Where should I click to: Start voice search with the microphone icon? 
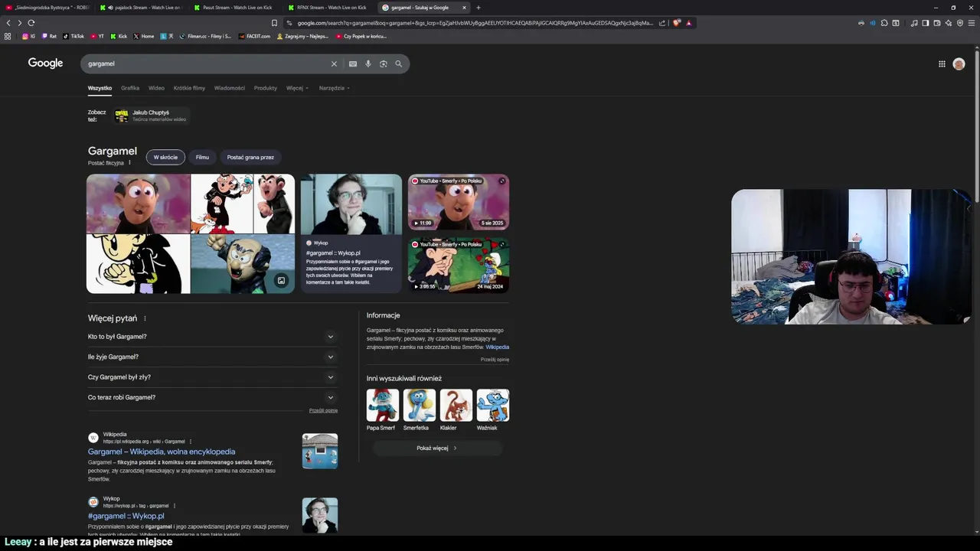368,64
